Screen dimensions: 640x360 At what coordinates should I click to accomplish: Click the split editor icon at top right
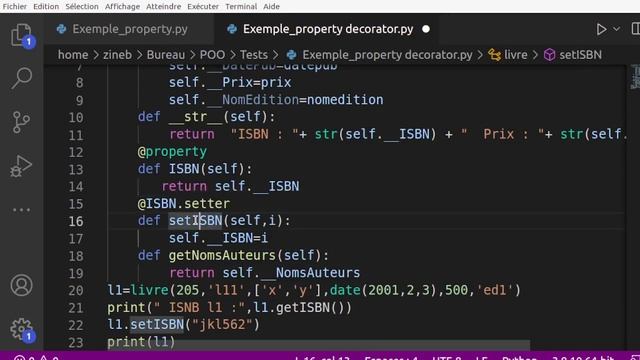pyautogui.click(x=636, y=29)
